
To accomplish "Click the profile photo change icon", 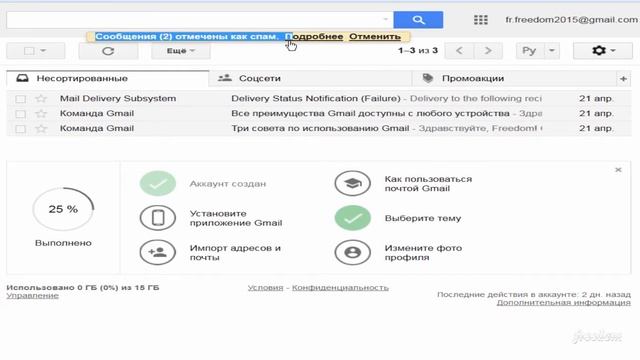I will [353, 252].
